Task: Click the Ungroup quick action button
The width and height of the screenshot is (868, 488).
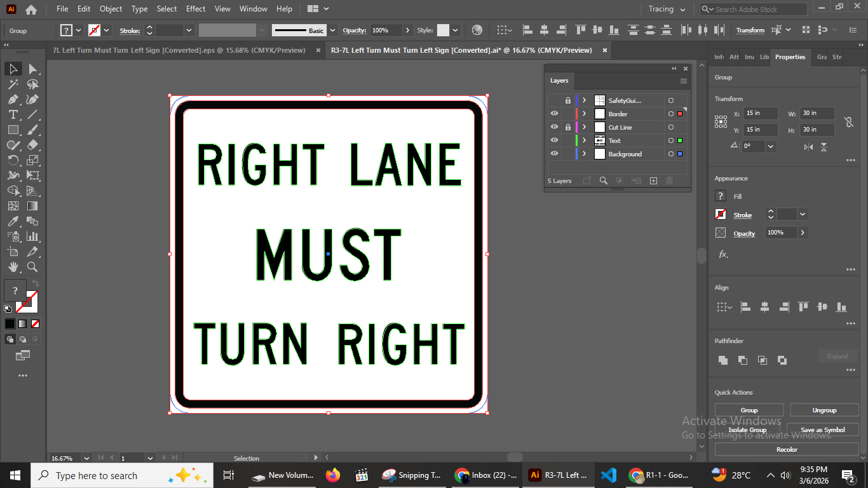Action: coord(824,410)
